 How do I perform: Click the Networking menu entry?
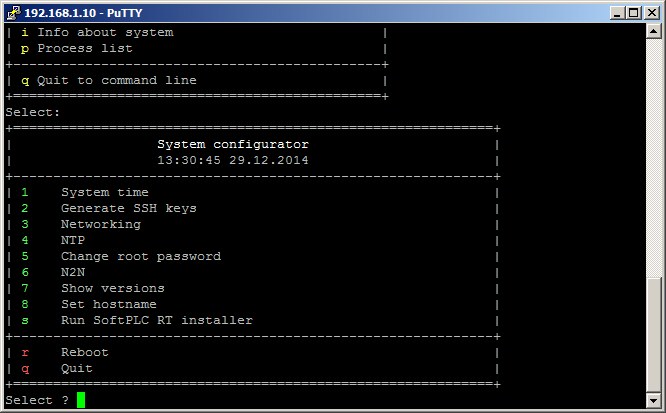100,224
